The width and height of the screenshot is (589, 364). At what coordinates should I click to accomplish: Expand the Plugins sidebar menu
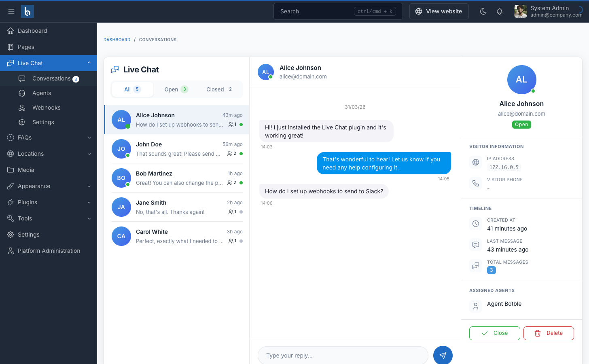click(x=49, y=202)
